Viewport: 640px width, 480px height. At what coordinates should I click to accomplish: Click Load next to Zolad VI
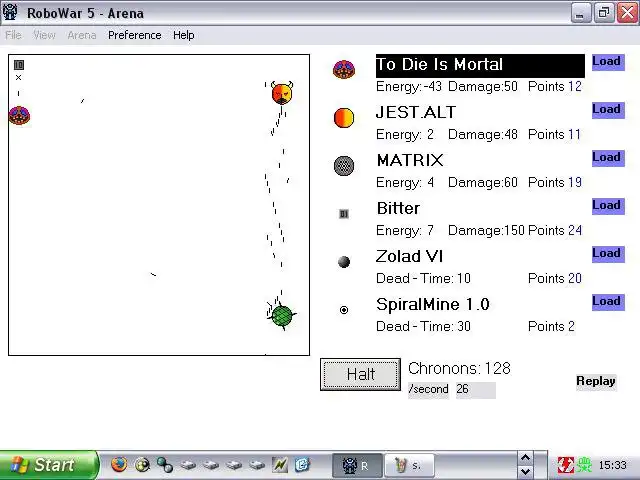608,254
